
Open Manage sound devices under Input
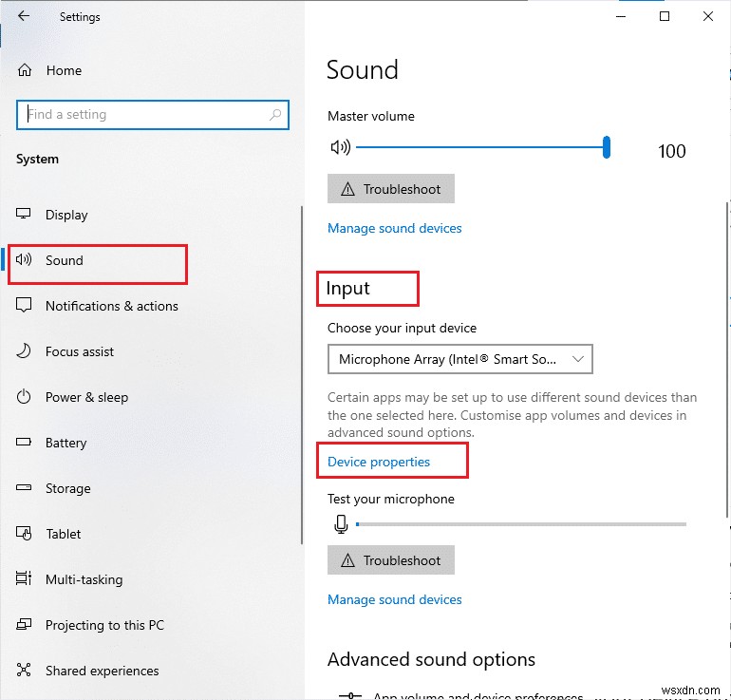(395, 599)
